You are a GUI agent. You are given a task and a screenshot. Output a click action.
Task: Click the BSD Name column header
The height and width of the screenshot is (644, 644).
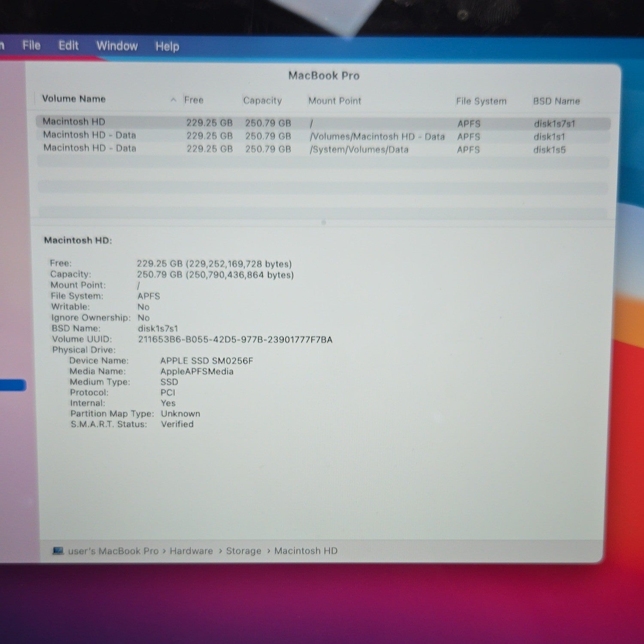coord(556,101)
